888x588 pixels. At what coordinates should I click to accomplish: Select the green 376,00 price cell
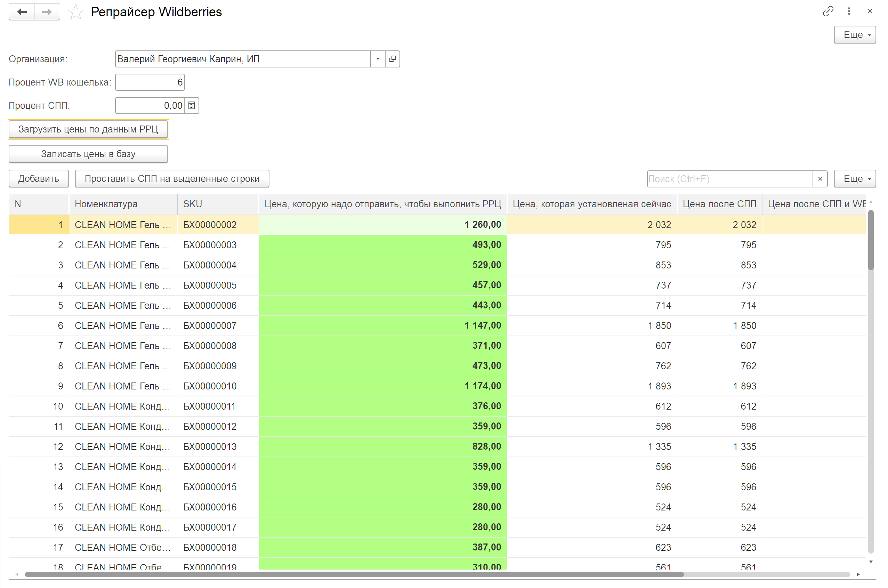click(383, 406)
